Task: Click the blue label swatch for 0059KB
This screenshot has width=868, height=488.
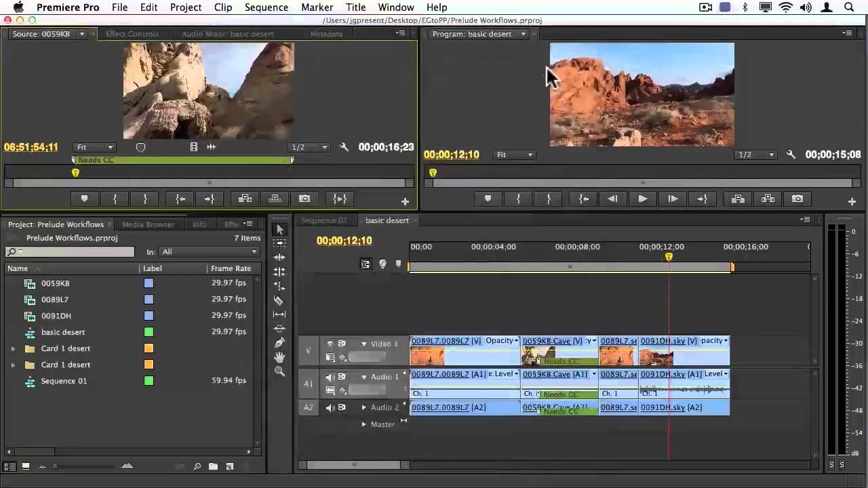Action: pos(149,283)
